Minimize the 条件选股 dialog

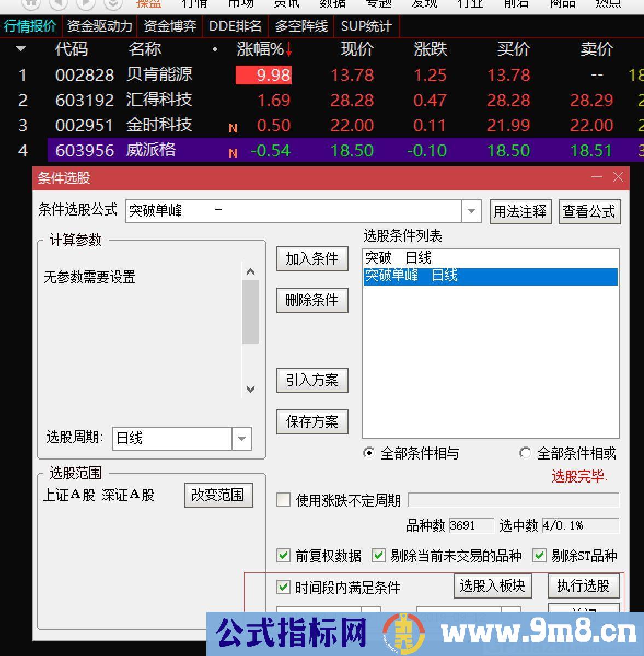[x=597, y=177]
